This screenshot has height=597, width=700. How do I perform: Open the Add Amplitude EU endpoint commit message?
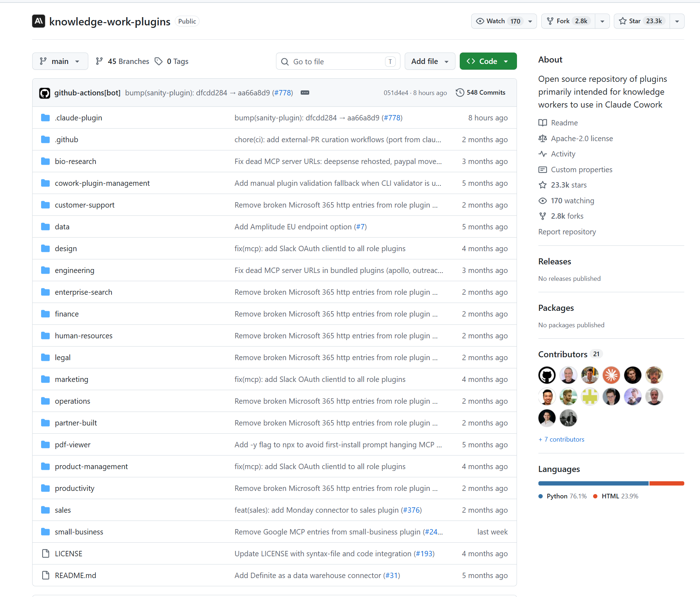coord(293,227)
